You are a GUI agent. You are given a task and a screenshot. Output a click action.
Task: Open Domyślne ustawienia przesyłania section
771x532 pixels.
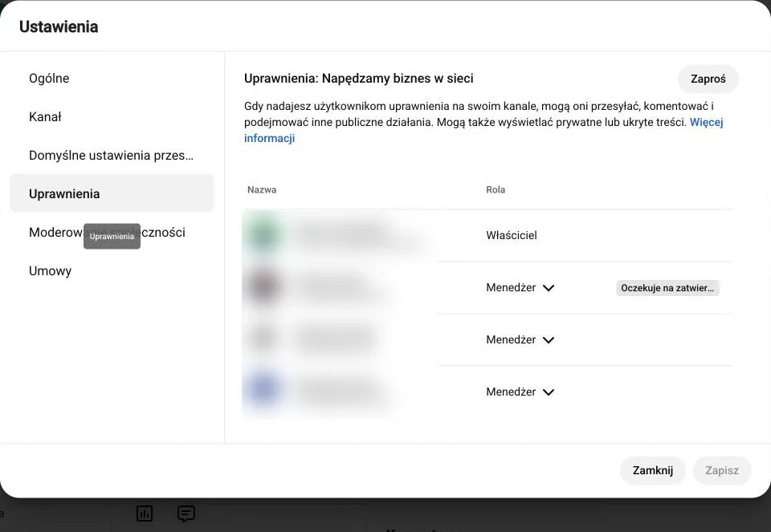click(x=112, y=156)
